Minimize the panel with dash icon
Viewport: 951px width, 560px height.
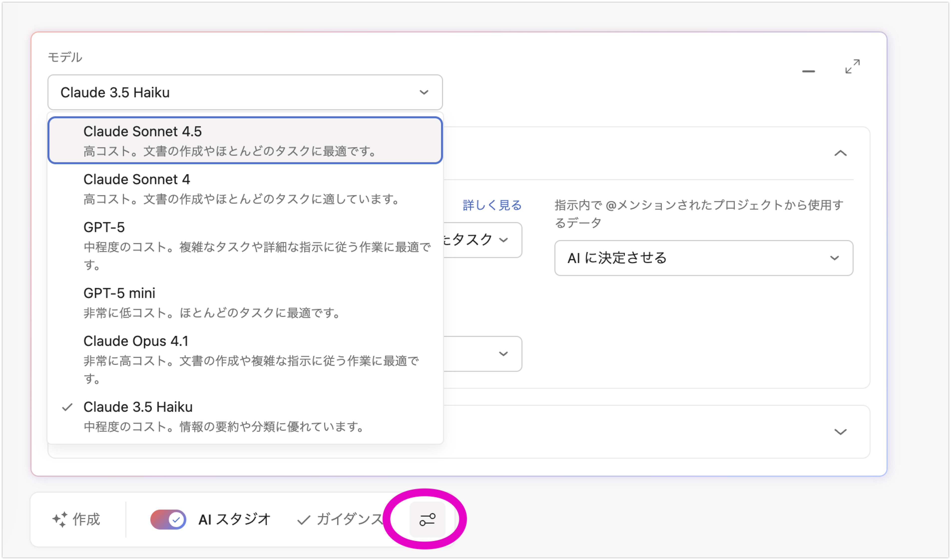[808, 71]
